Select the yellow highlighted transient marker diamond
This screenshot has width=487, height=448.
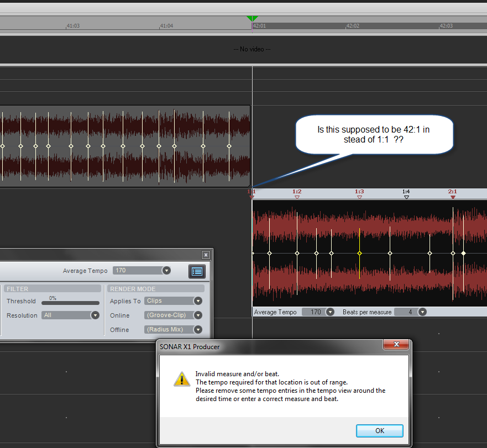point(359,253)
